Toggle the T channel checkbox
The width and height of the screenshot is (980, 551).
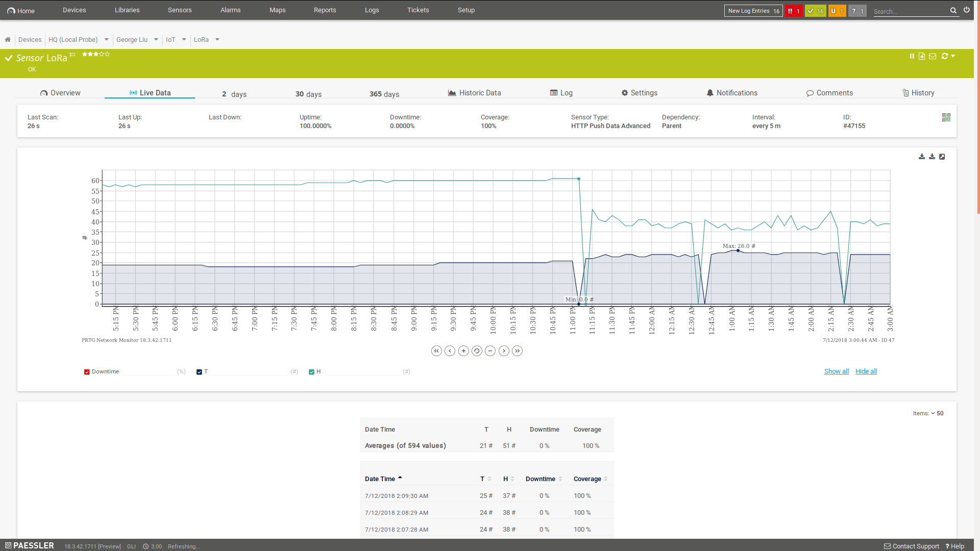[x=199, y=372]
